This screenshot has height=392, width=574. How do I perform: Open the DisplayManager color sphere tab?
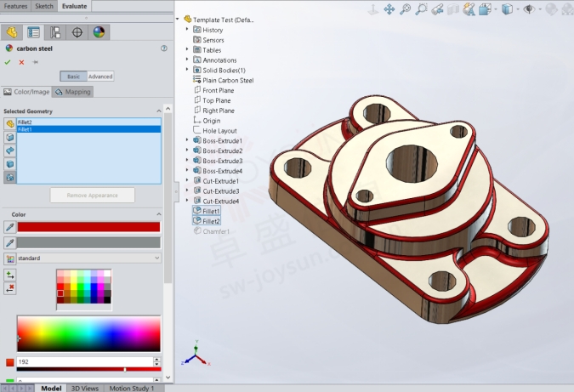[x=99, y=32]
